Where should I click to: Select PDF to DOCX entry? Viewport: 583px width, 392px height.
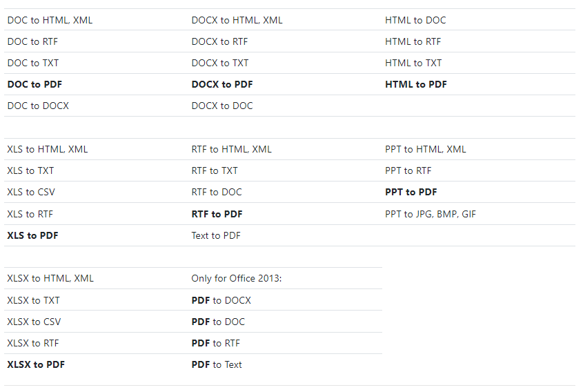click(x=221, y=300)
